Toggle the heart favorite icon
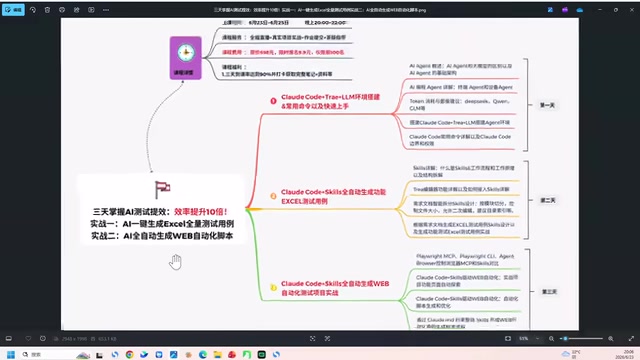Image resolution: width=640 pixels, height=360 pixels. [28, 338]
